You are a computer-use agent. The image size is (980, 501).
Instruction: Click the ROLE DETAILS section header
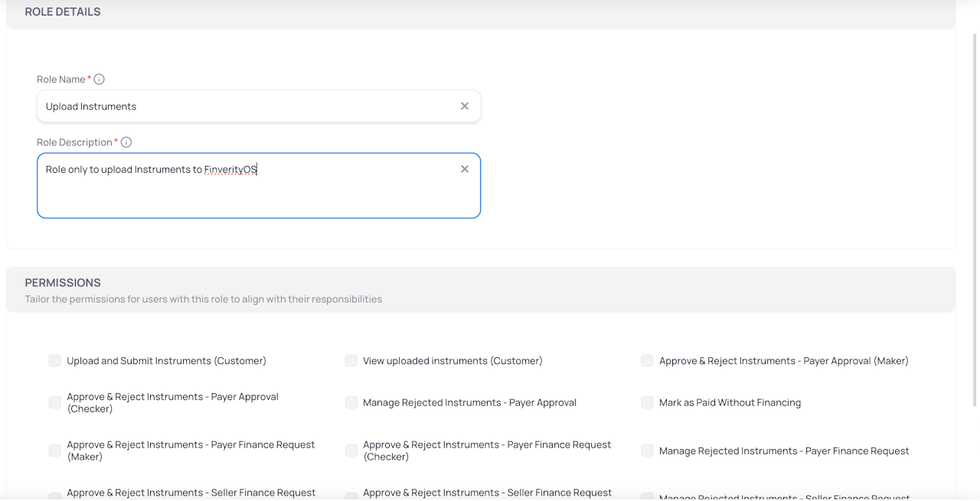point(63,12)
